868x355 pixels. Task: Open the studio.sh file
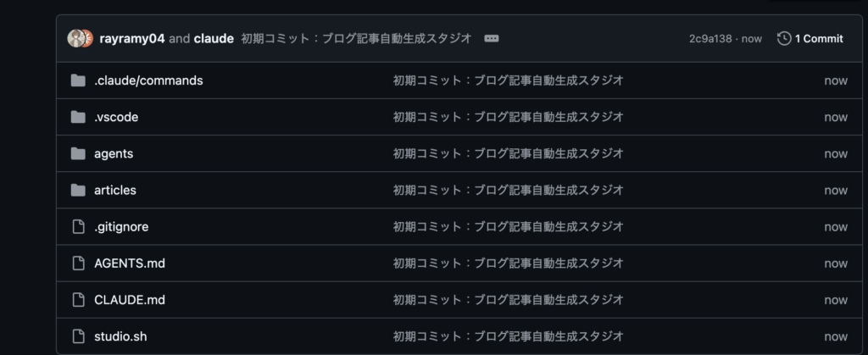120,336
